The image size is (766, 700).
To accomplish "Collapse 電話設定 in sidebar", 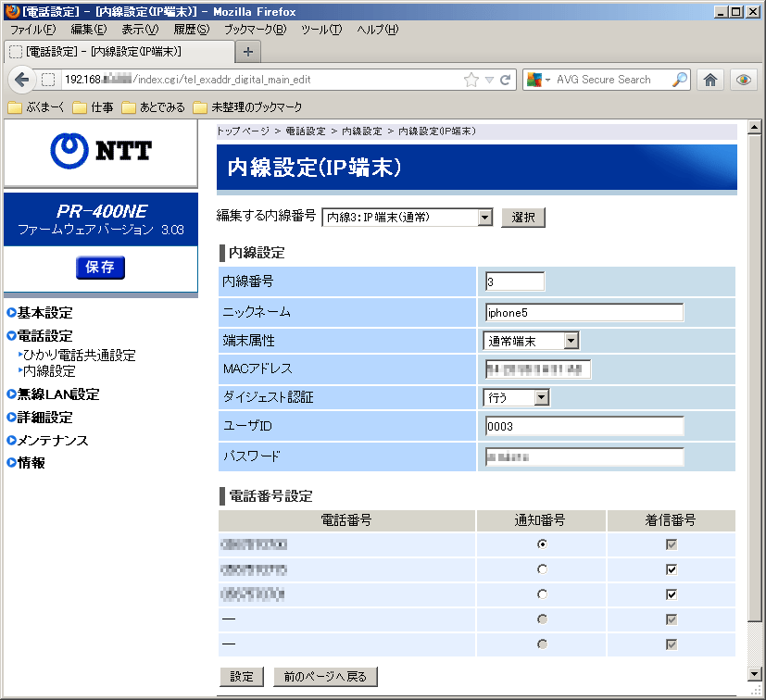I will click(x=40, y=335).
